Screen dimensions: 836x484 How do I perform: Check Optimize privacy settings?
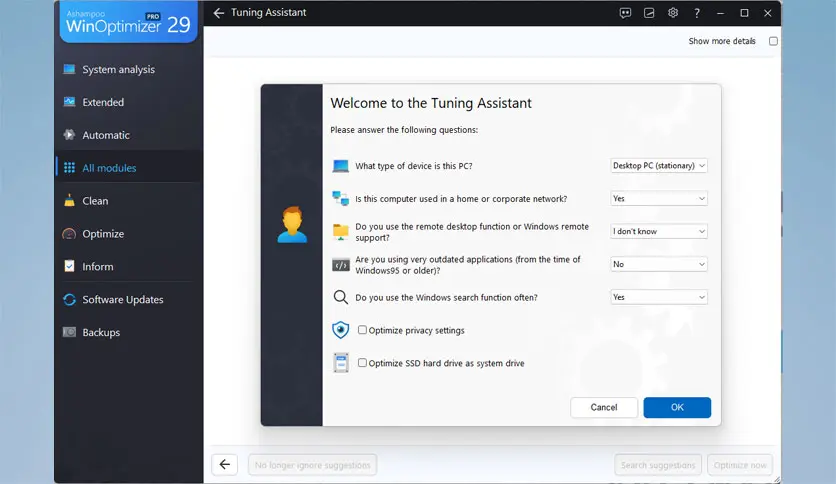pyautogui.click(x=363, y=330)
